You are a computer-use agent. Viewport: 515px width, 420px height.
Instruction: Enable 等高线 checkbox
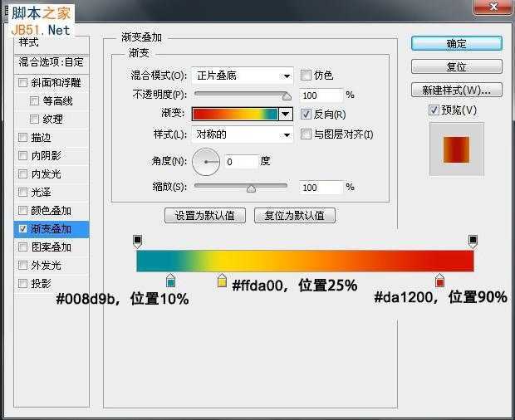point(34,100)
